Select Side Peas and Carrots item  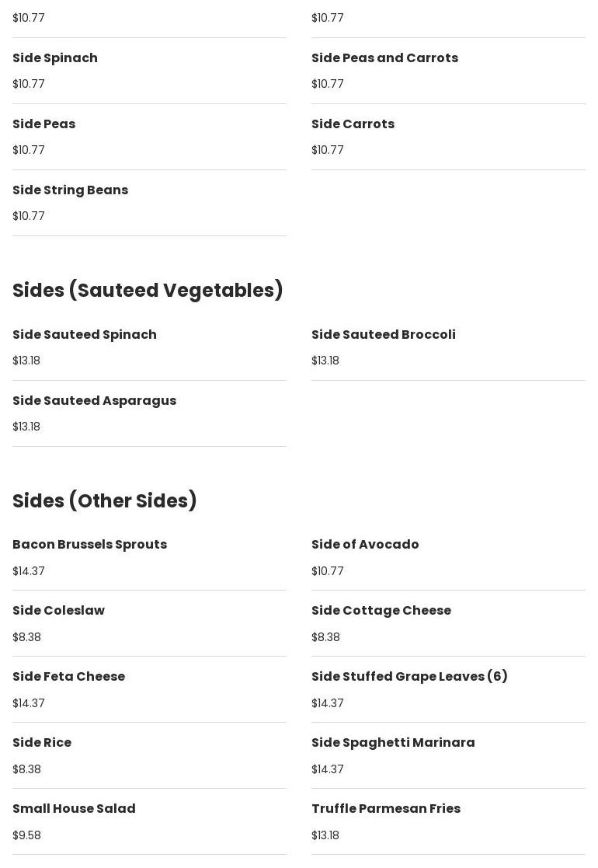384,58
